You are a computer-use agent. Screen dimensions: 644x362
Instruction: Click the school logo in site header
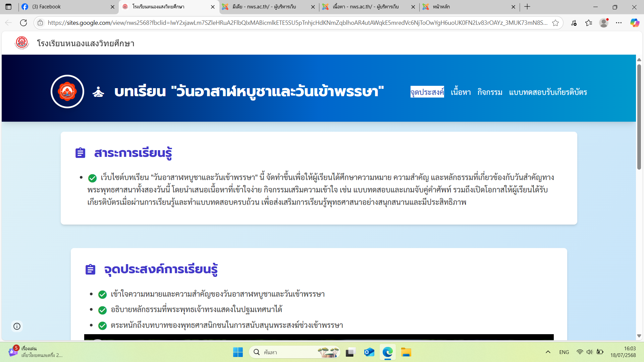tap(22, 43)
